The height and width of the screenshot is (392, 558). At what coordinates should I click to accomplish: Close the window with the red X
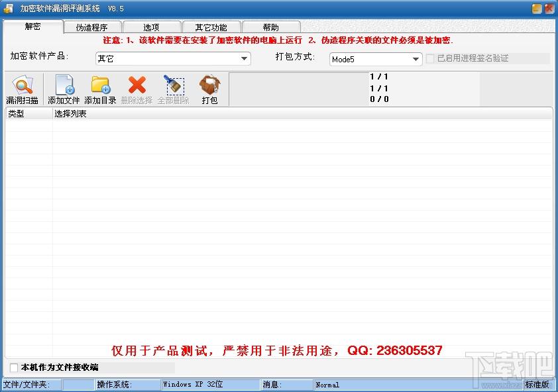click(549, 9)
